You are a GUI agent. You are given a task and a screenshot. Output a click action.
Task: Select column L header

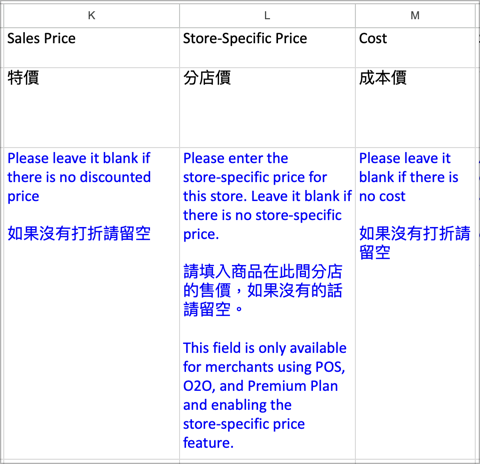267,15
